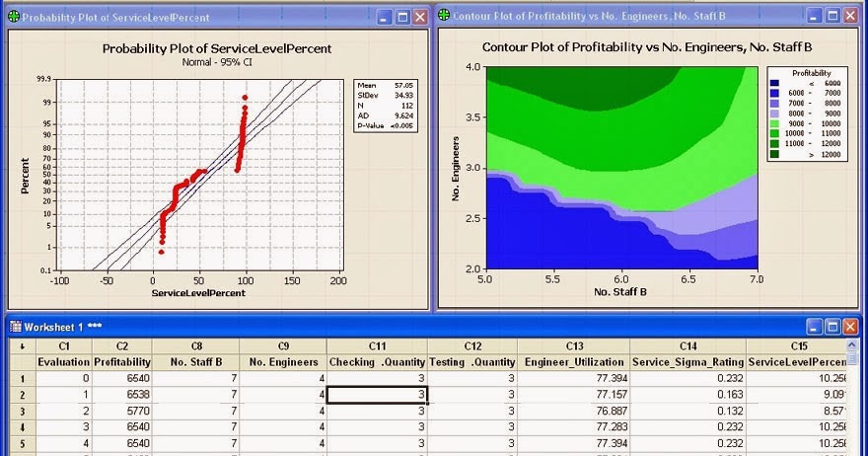Select the '8000 - 9000' legend swatch

click(775, 114)
